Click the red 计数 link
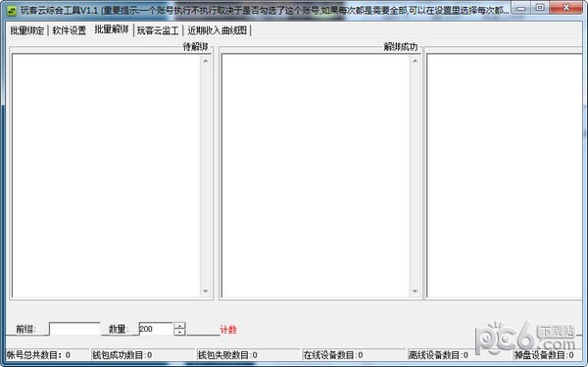This screenshot has height=367, width=588. coord(228,330)
